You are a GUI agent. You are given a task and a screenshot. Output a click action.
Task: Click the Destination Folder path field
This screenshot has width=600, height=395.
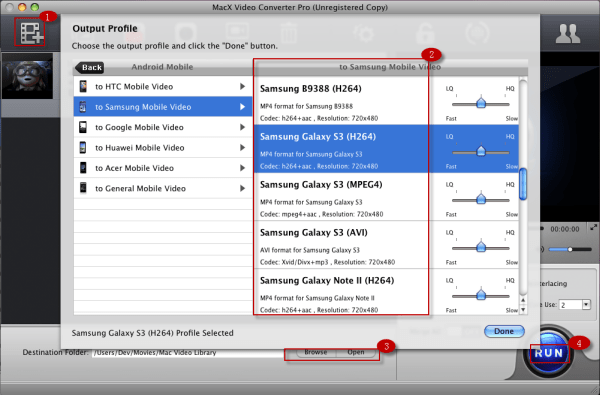(188, 353)
